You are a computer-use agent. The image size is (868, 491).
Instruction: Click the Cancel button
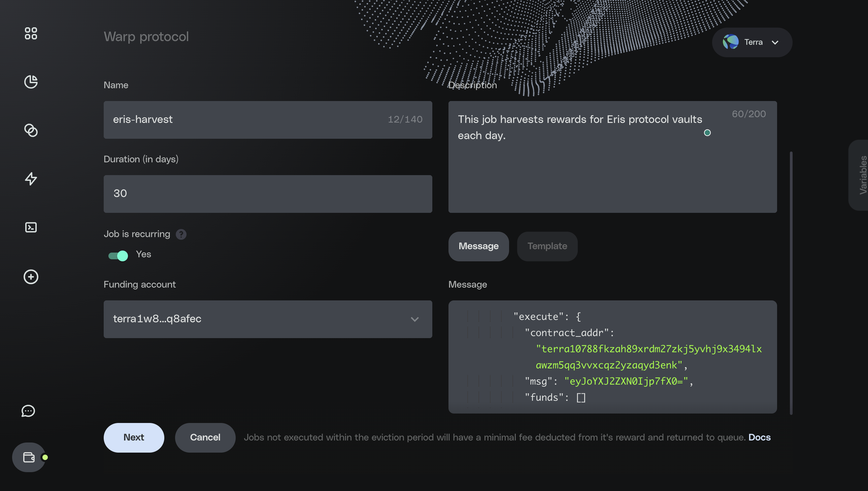tap(205, 437)
